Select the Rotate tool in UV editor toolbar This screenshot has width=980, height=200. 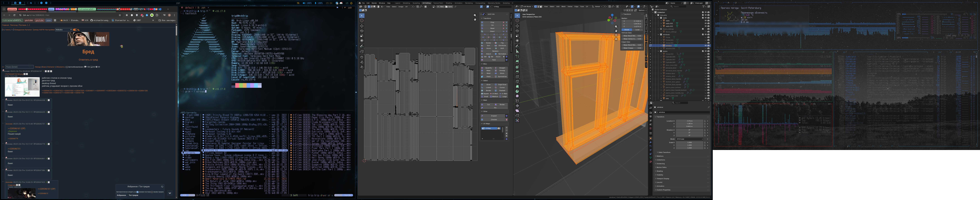362,31
